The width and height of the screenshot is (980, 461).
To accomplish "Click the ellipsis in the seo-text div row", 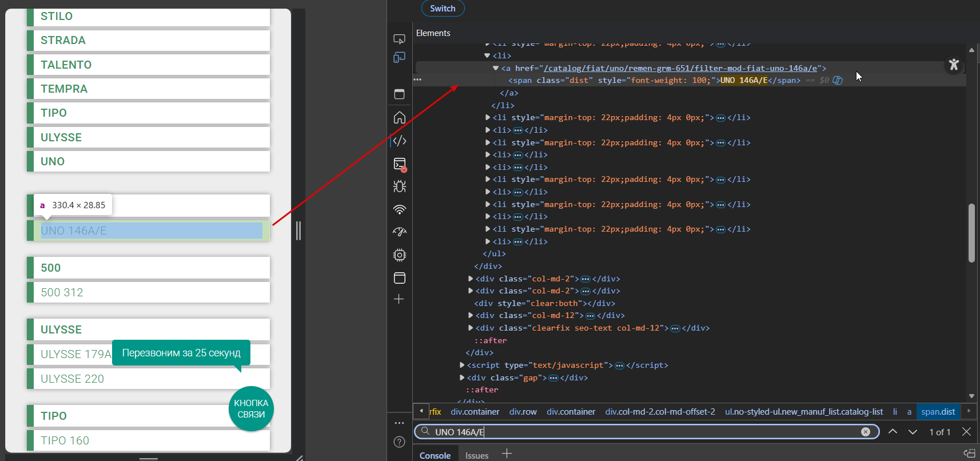I will [x=675, y=328].
